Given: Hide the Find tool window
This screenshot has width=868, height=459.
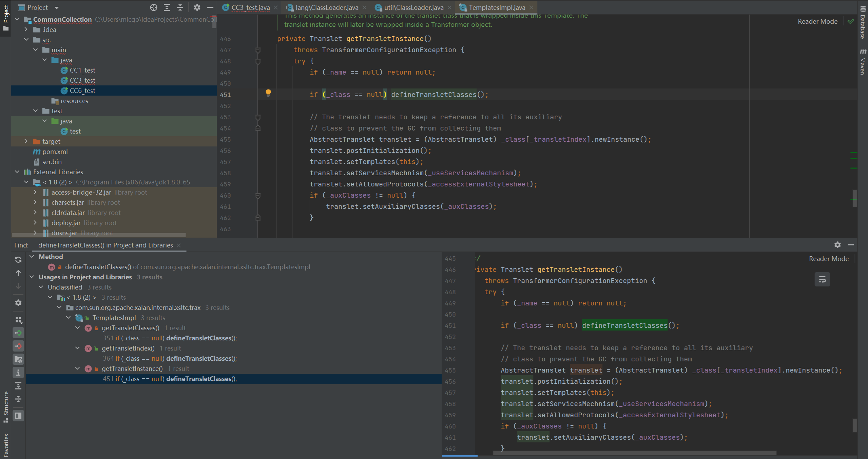Looking at the screenshot, I should point(851,245).
